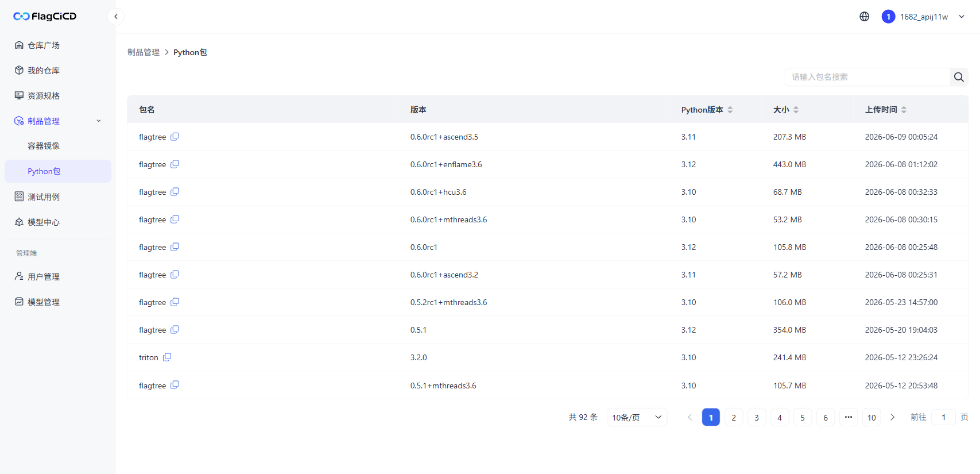980x474 pixels.
Task: Open the 10条/页 page size dropdown
Action: (x=637, y=417)
